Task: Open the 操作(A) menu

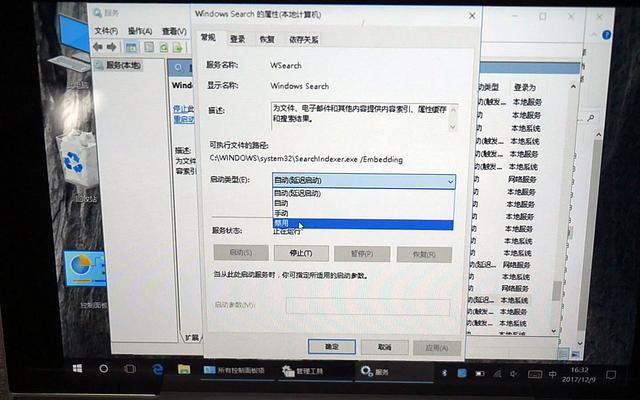Action: [140, 31]
